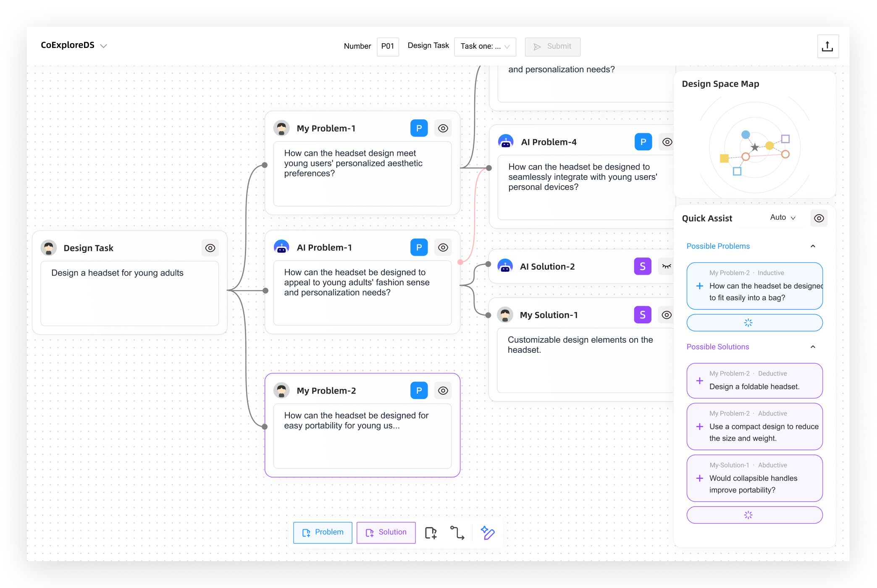
Task: Click the P badge on My Problem-1
Action: pos(419,129)
